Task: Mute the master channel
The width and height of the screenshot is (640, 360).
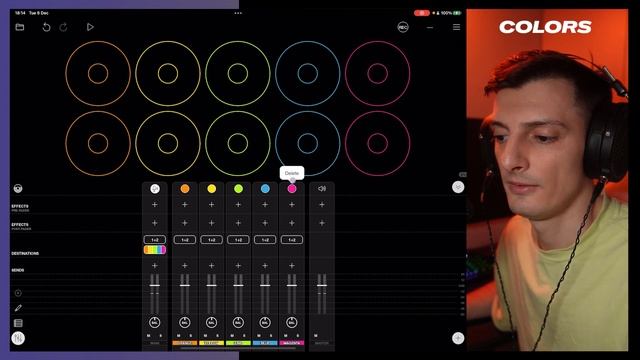Action: (x=316, y=336)
